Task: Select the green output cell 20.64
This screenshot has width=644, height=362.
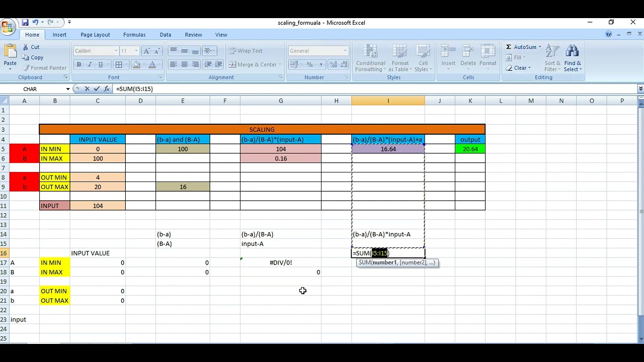Action: tap(470, 149)
